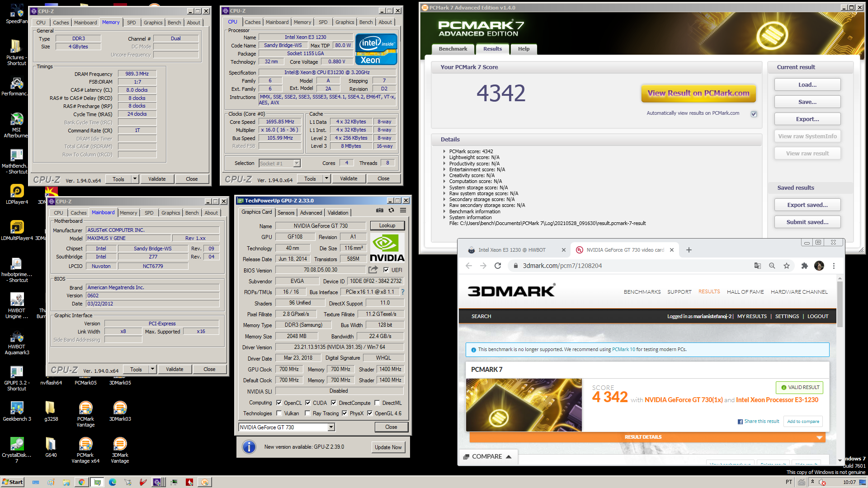Image resolution: width=868 pixels, height=488 pixels.
Task: Launch the HWBOT Aquamark3 desktop icon
Action: click(x=17, y=343)
